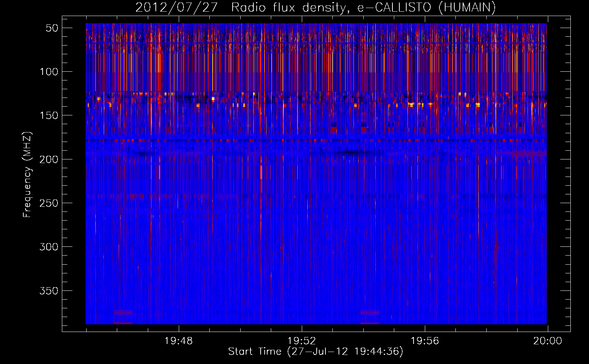The height and width of the screenshot is (364, 589).
Task: Click the 200 frequency tick label
Action: (x=49, y=159)
